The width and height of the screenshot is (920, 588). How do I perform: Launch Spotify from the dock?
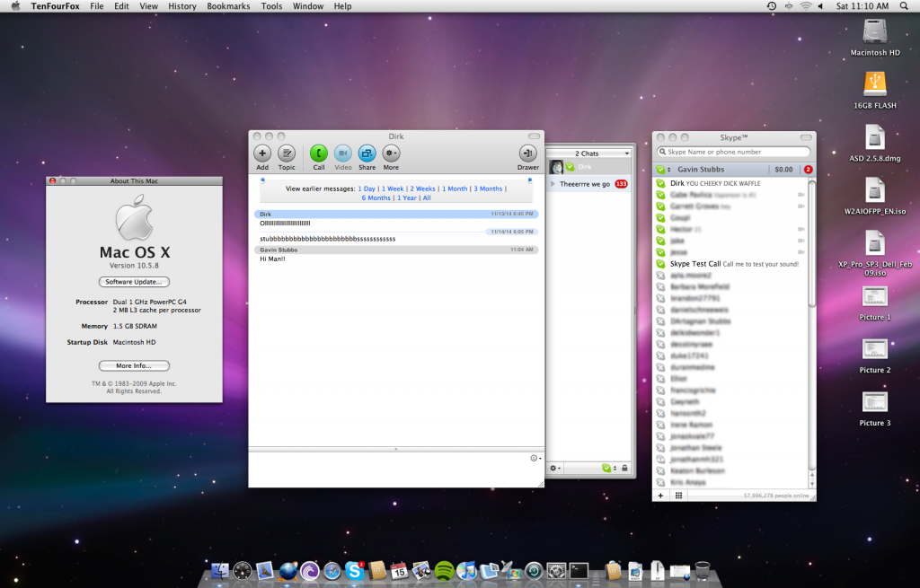coord(444,570)
